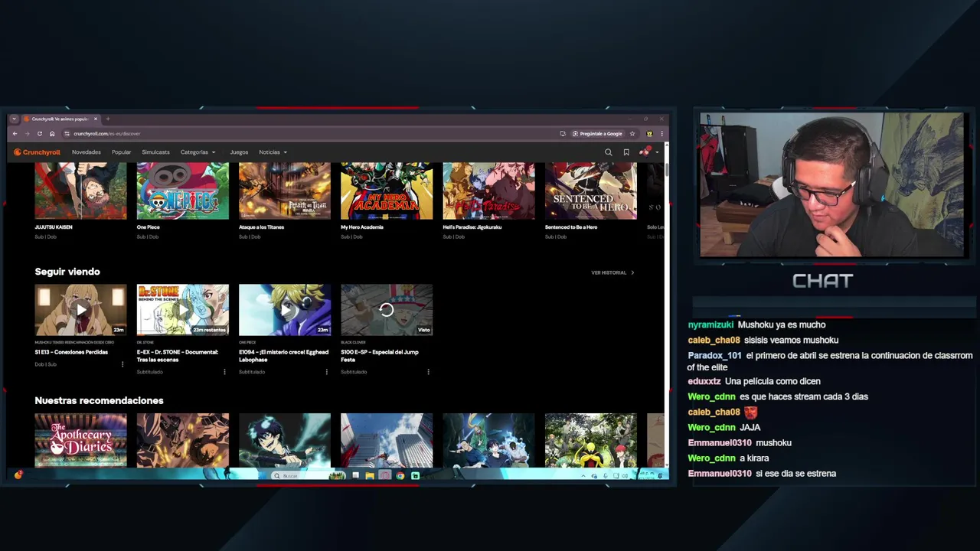980x551 pixels.
Task: Open File Explorer folder icon in taskbar
Action: click(370, 476)
